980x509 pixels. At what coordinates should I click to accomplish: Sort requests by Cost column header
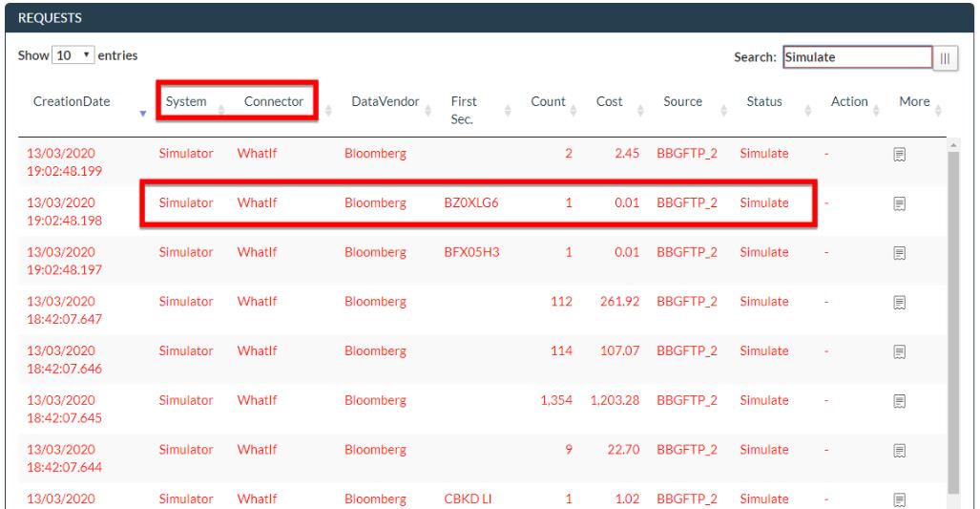(609, 102)
